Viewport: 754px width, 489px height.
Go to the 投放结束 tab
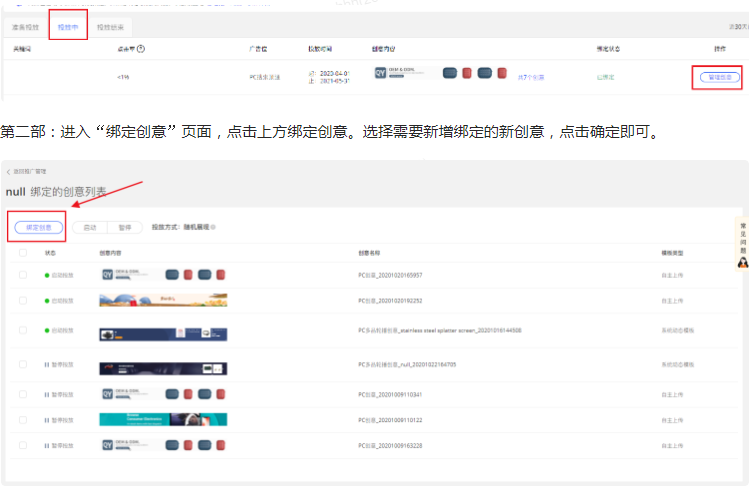pyautogui.click(x=110, y=27)
